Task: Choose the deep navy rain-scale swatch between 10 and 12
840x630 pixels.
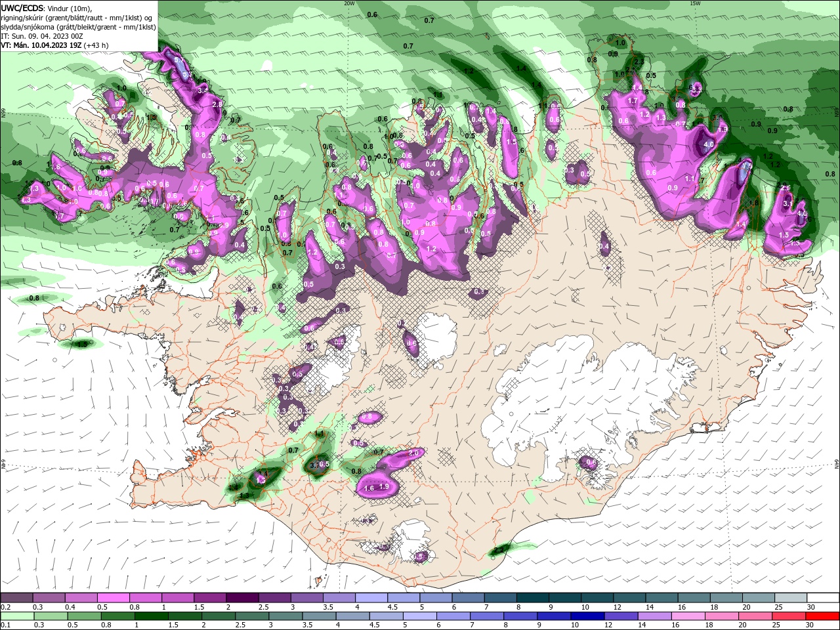Action: 587,616
